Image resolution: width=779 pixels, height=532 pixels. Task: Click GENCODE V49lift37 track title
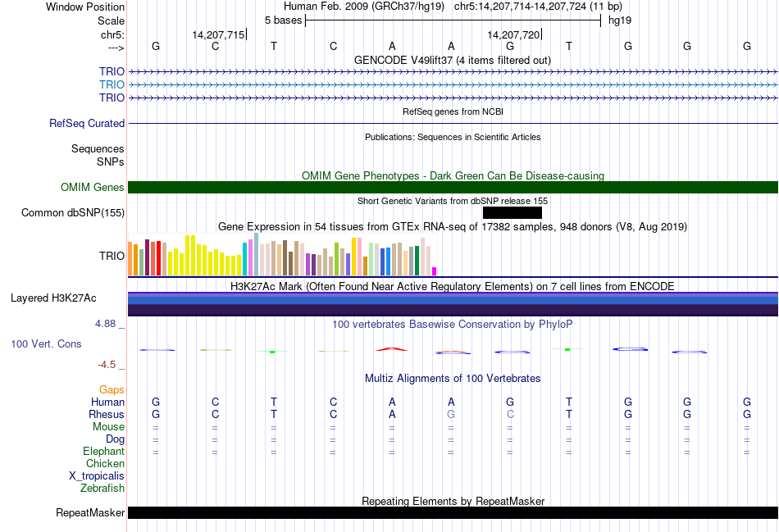click(x=453, y=60)
